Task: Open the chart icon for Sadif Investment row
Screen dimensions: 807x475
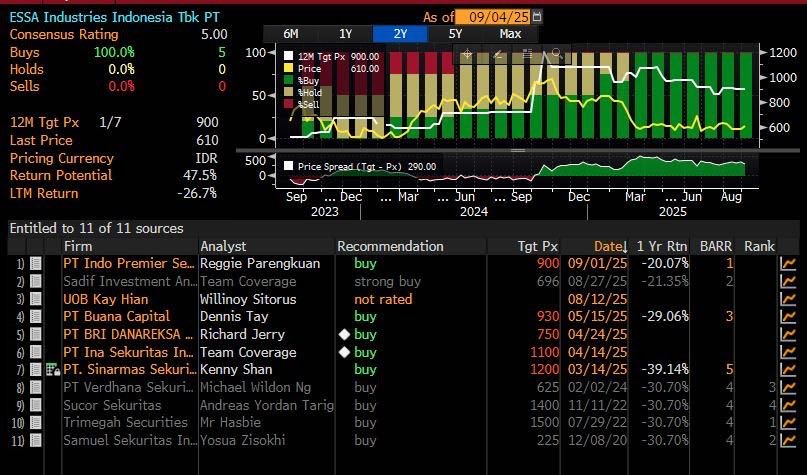Action: [787, 282]
